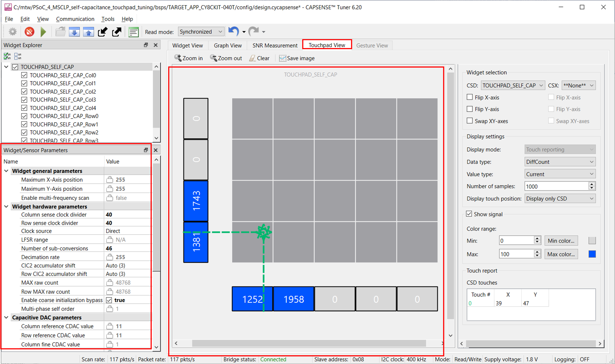Click lock icon beside LFSR range
615x364 pixels.
[x=109, y=239]
